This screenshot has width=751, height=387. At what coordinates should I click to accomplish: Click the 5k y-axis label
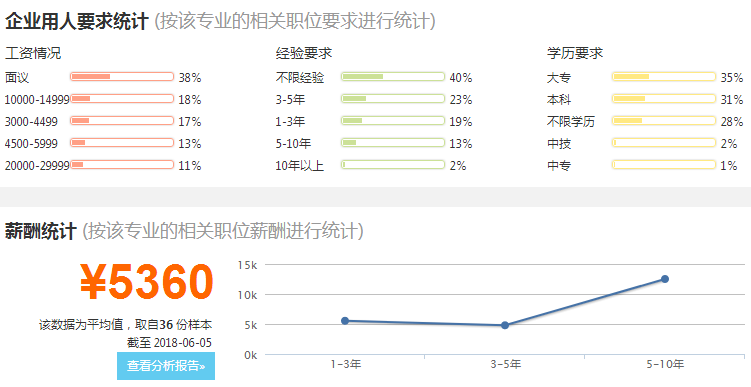(251, 325)
